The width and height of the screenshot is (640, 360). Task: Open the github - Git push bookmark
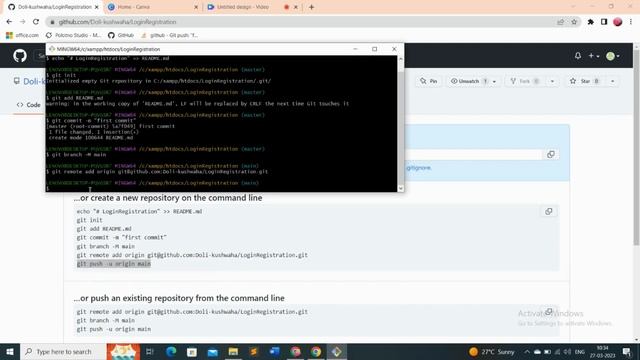point(169,36)
